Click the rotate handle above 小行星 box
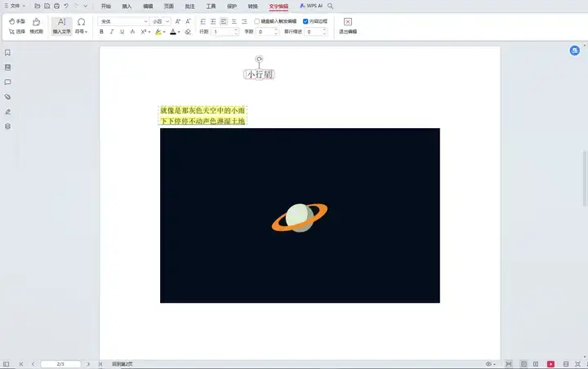Viewport: 588px width, 369px height. (259, 59)
